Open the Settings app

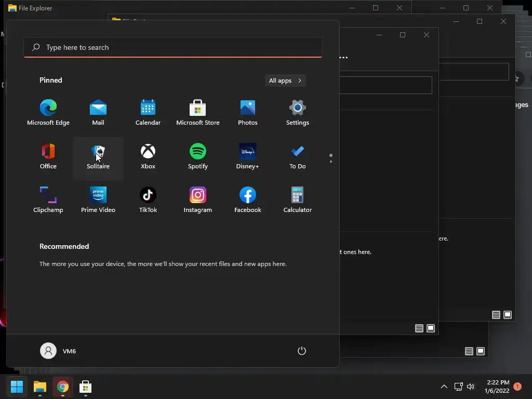click(298, 113)
